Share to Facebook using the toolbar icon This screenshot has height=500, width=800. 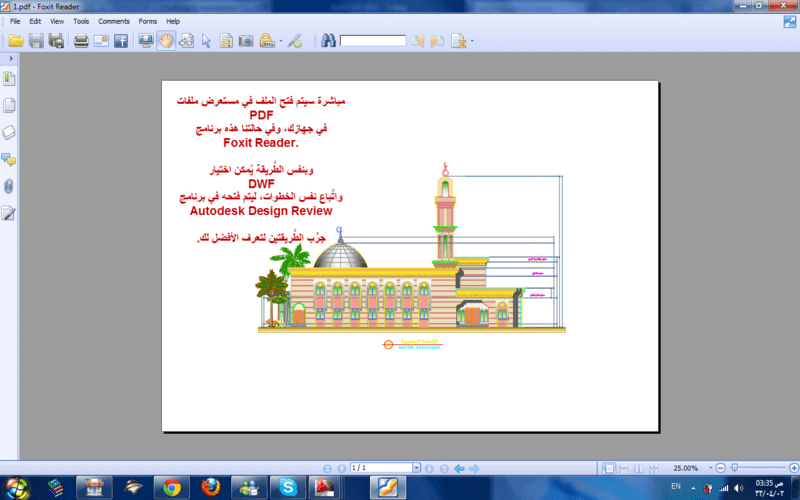pos(121,41)
